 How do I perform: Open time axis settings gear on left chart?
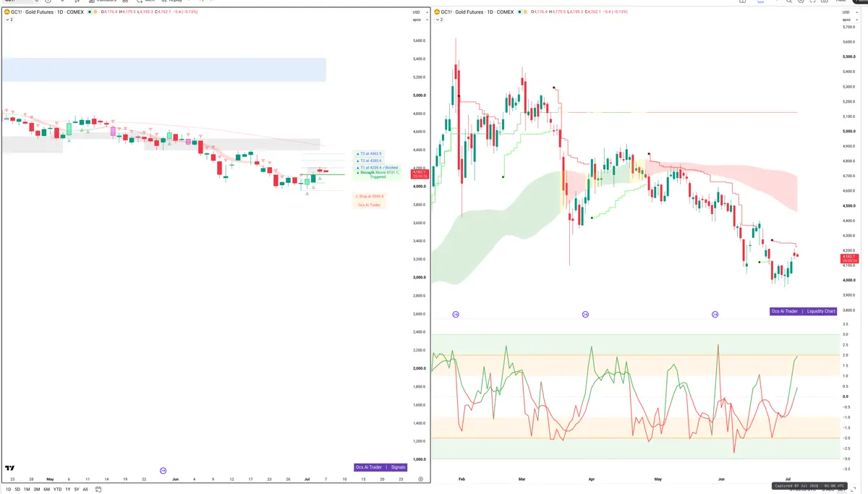click(x=420, y=479)
